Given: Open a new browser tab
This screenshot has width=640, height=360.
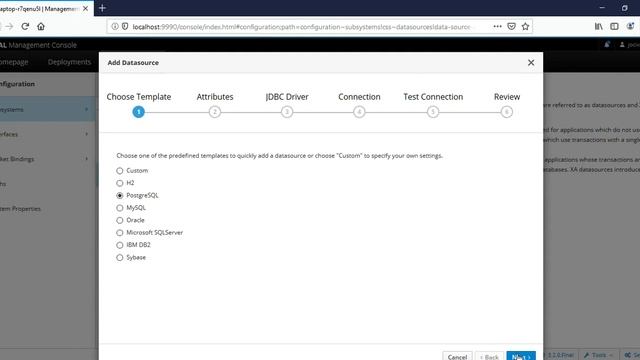Looking at the screenshot, I should point(102,8).
